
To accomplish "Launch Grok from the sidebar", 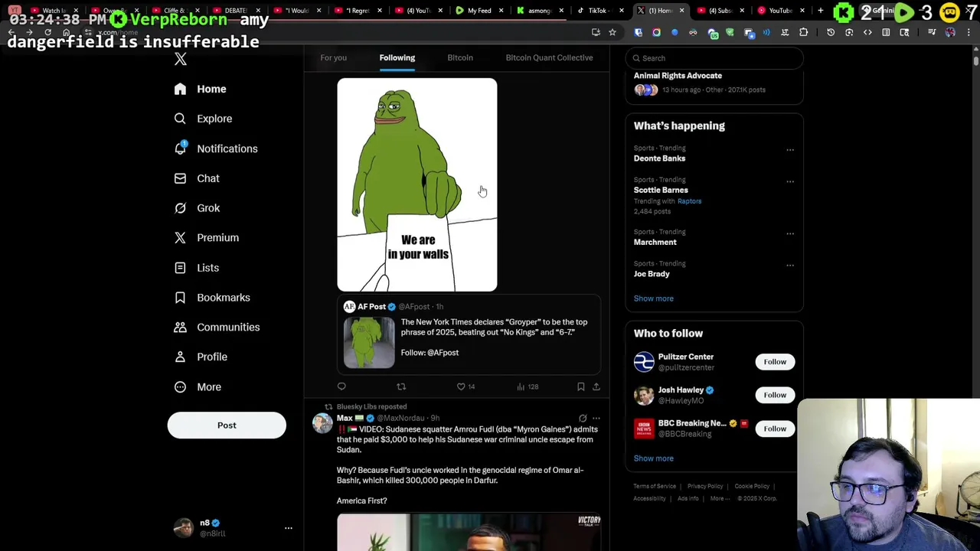I will pyautogui.click(x=197, y=208).
